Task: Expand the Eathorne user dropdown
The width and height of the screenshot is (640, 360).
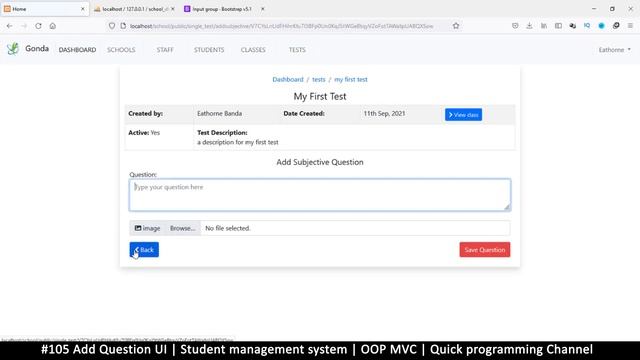Action: pos(614,50)
